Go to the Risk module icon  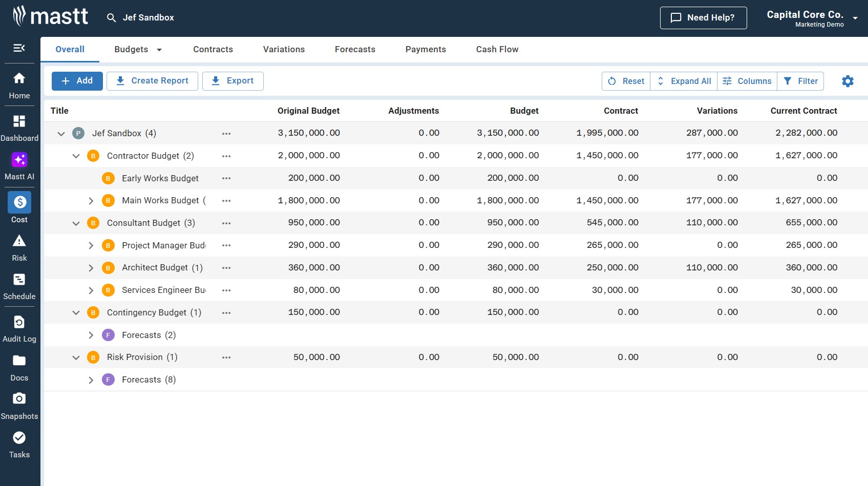pos(19,241)
